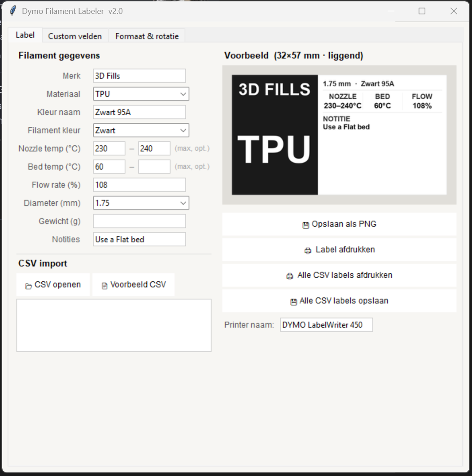
Task: Maximize the Dymo Filament Labeler window
Action: tap(422, 11)
